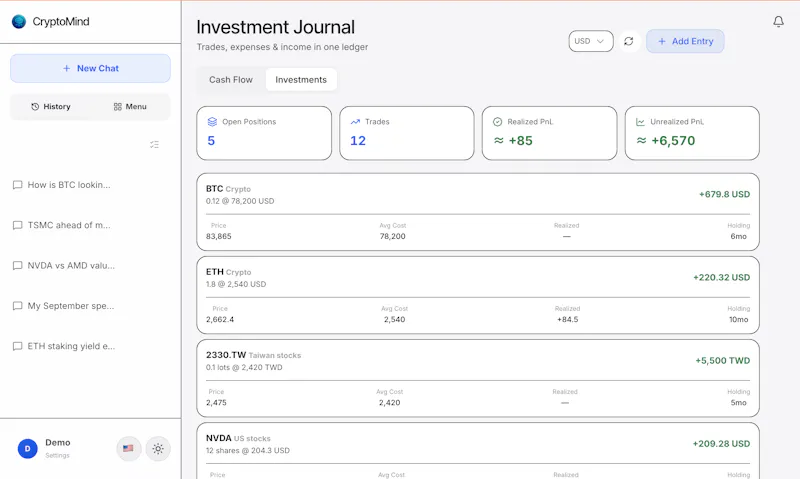Click the Trades count 12
This screenshot has width=800, height=479.
358,141
